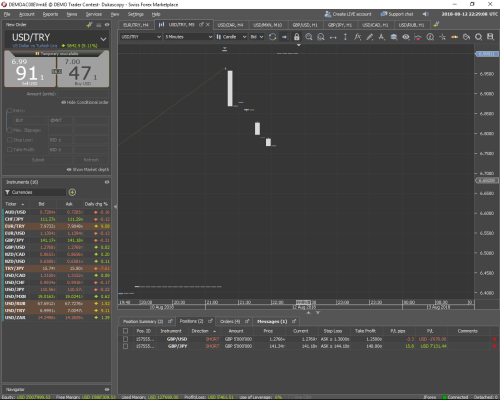Click the chart lock icon
This screenshot has width=500, height=400.
(296, 37)
